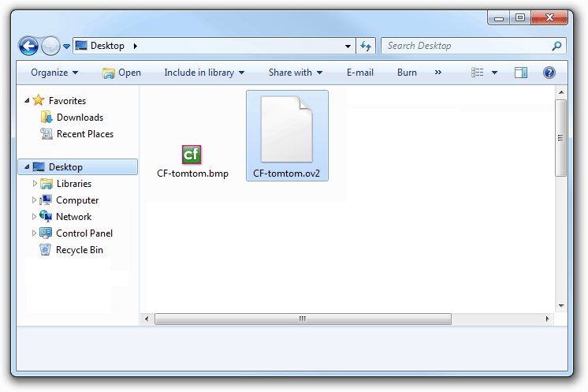The width and height of the screenshot is (588, 392).
Task: Select Downloads under Favorites
Action: click(x=80, y=118)
